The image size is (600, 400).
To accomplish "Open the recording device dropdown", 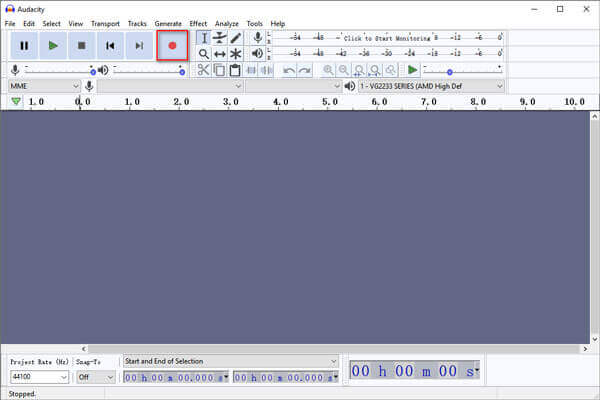I will [x=170, y=86].
